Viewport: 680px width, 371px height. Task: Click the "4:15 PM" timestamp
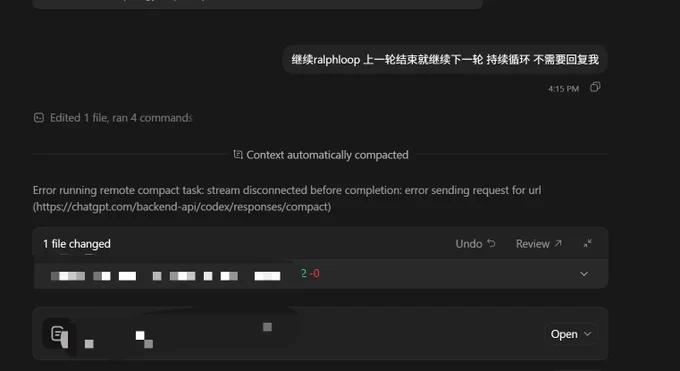pyautogui.click(x=563, y=89)
